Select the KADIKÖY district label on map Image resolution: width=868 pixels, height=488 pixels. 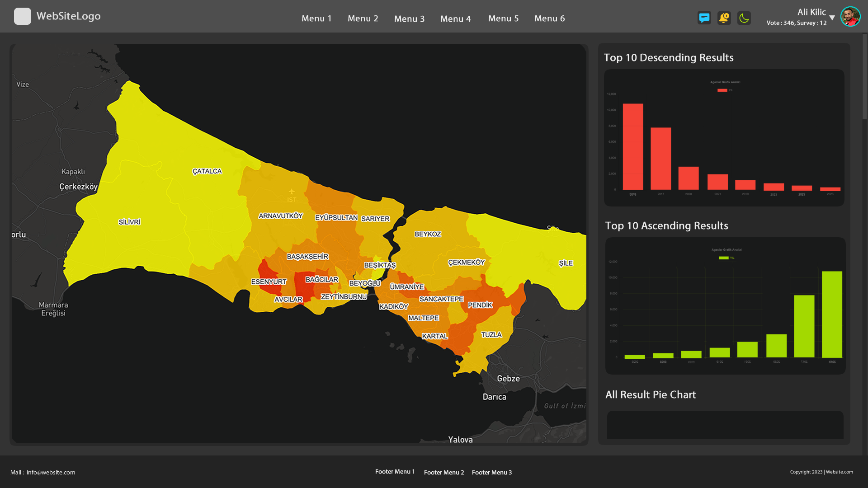click(x=394, y=307)
